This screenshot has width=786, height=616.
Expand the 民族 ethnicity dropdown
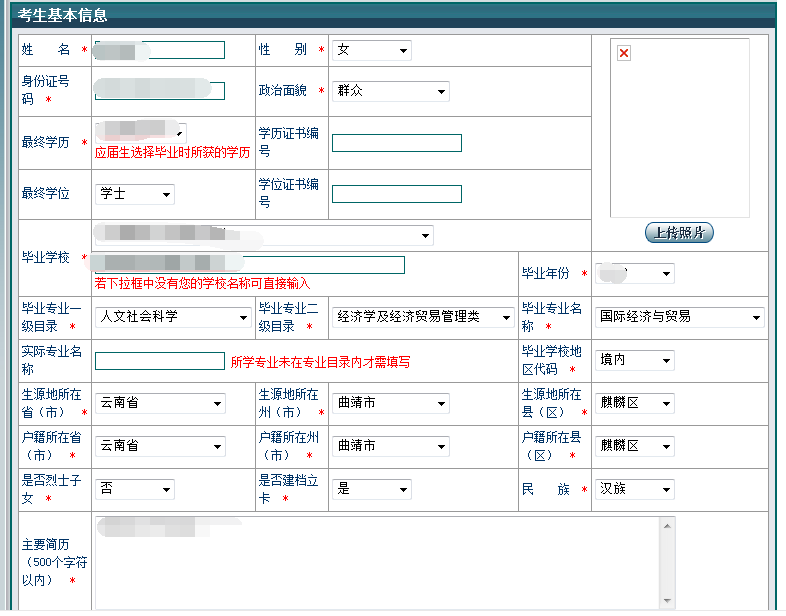634,490
